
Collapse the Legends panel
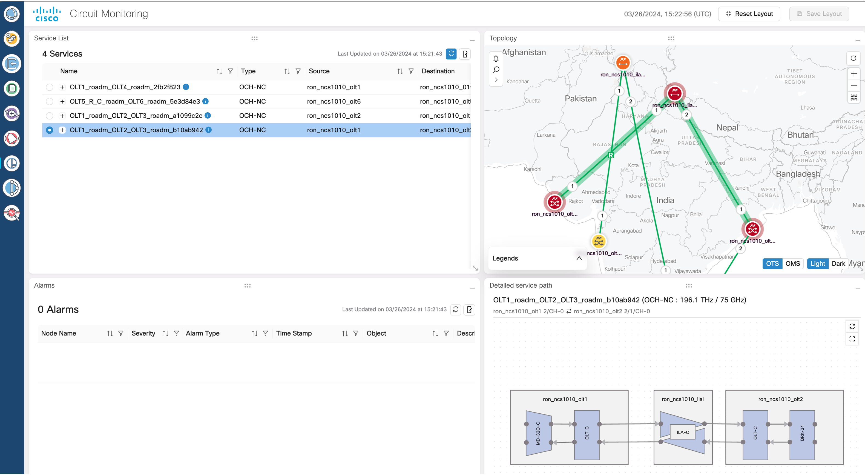click(579, 258)
